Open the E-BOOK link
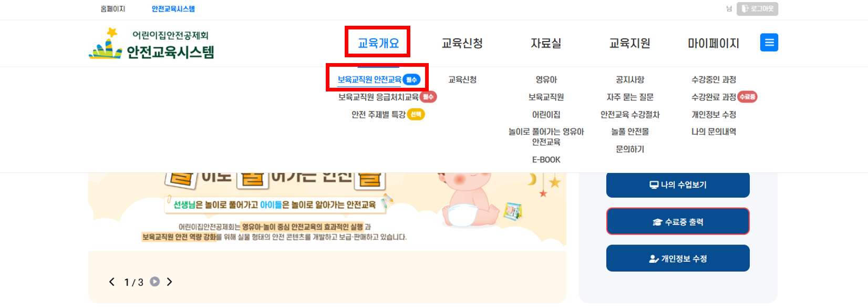The width and height of the screenshot is (868, 307). click(x=546, y=159)
